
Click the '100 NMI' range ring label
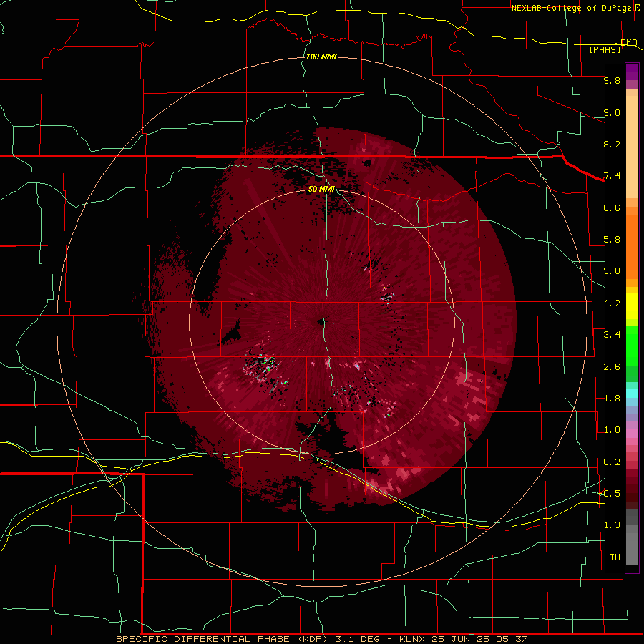click(x=321, y=57)
